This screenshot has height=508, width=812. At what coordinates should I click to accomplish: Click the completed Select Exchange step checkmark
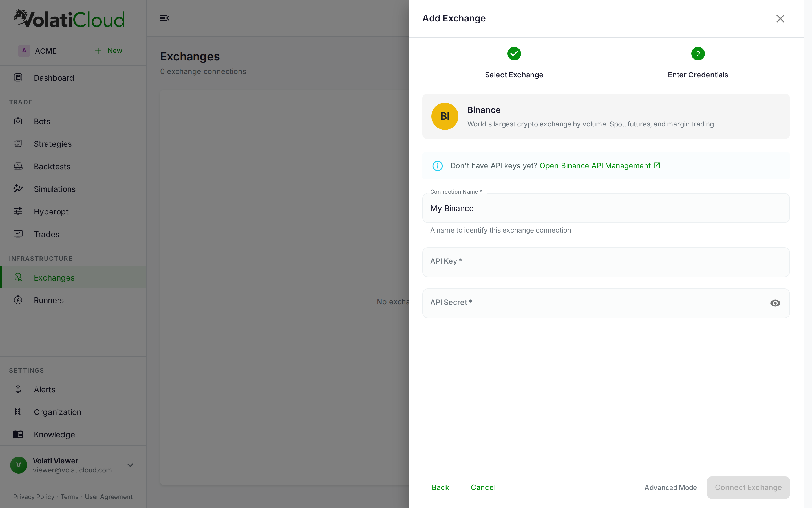point(514,54)
